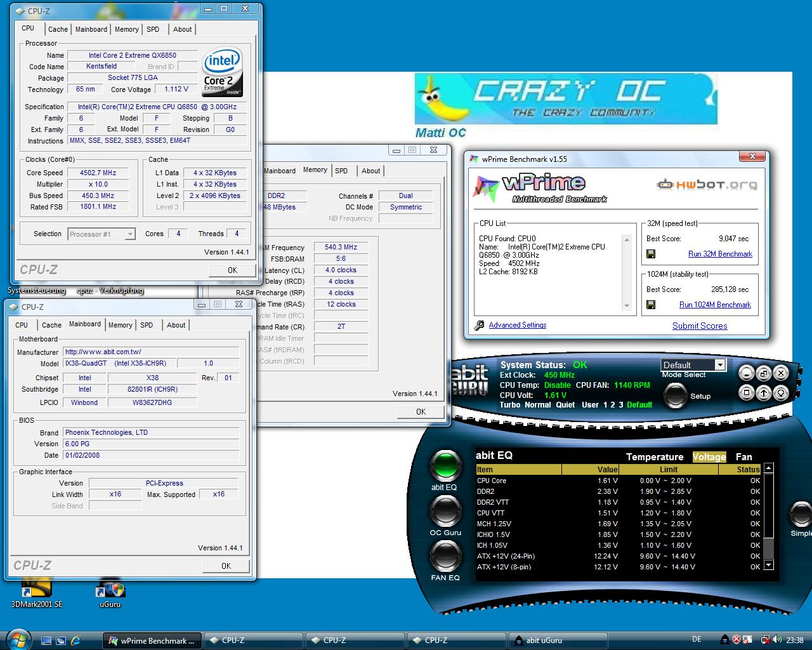Screen dimensions: 812x650
Task: Click OK in the Memory CPU-Z window
Action: (x=421, y=411)
